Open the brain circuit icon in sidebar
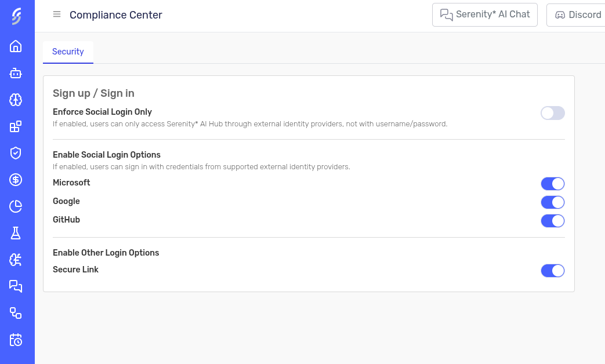Viewport: 605px width, 364px height. [x=16, y=260]
